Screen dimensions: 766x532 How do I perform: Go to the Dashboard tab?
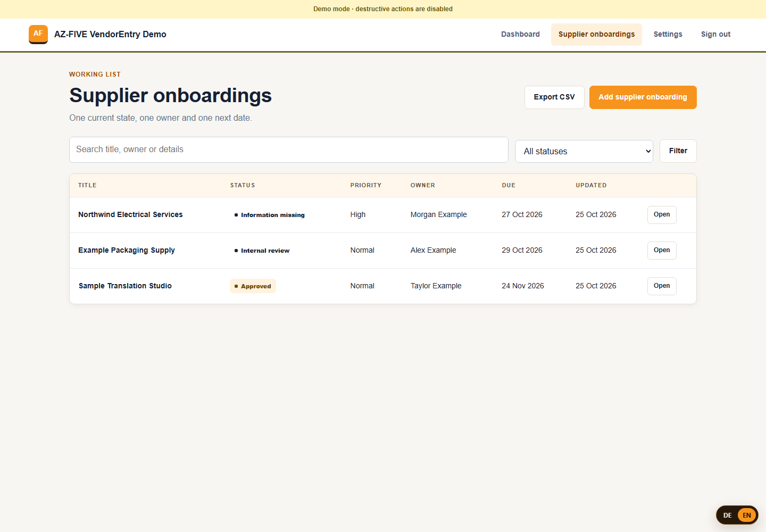click(520, 34)
